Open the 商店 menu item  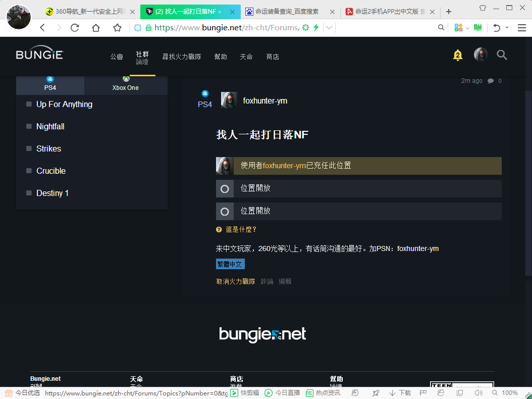click(x=273, y=57)
